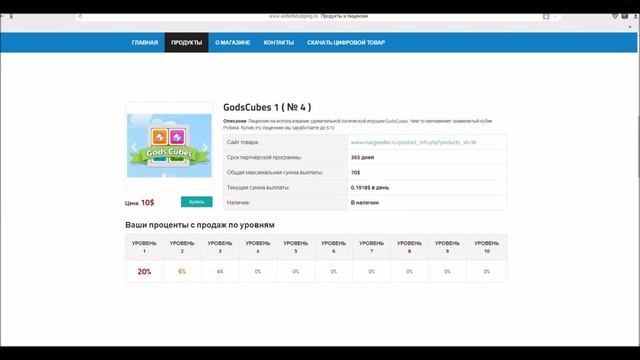Click the shield extension icon in browser
This screenshot has height=360, width=640.
[615, 16]
